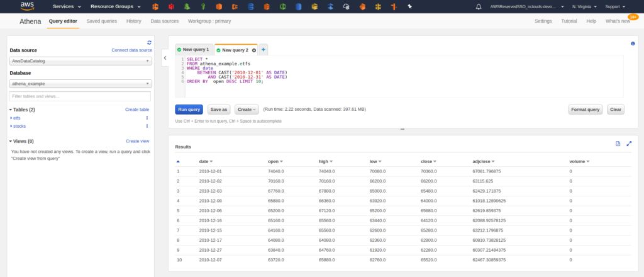
Task: Click Connect data source link
Action: pos(132,50)
